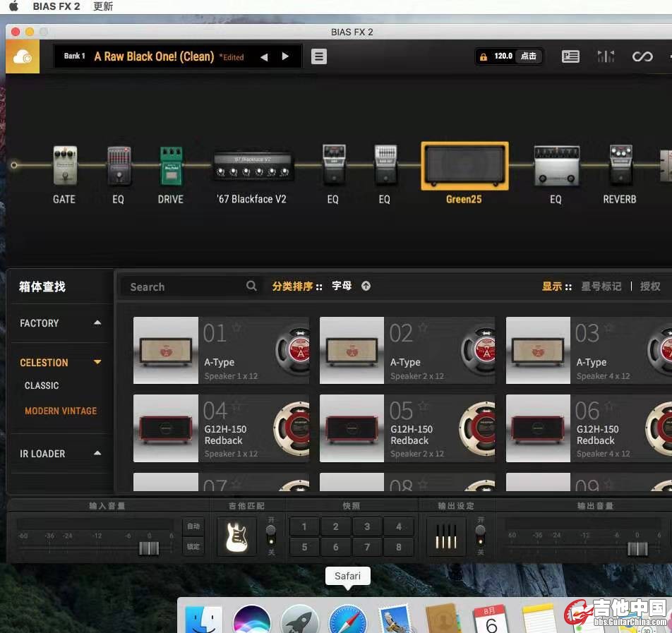Collapse the CELESTION category

pyautogui.click(x=97, y=363)
